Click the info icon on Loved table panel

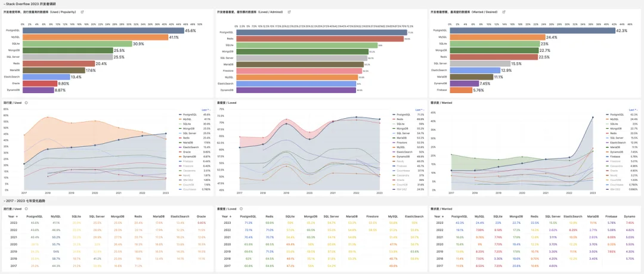[x=241, y=208]
